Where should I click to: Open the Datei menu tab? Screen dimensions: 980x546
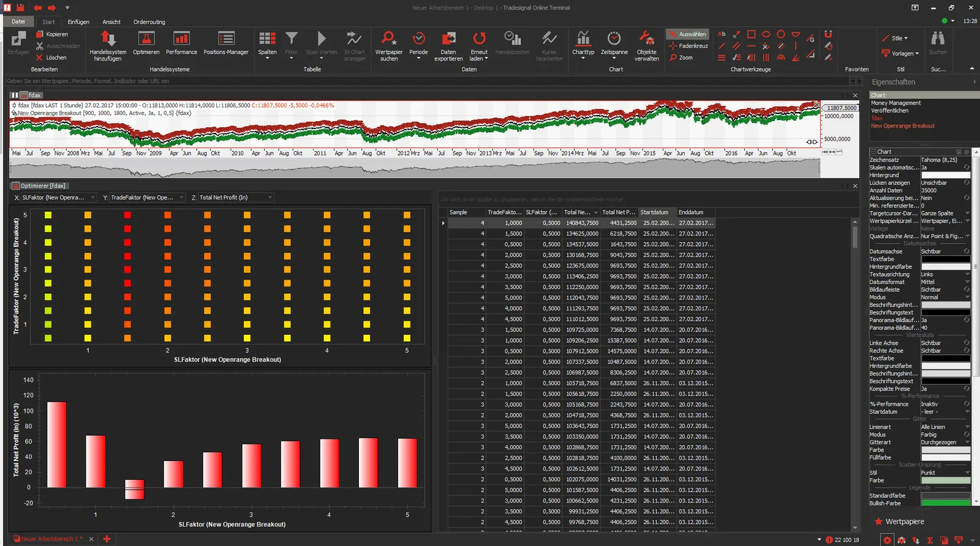(18, 21)
